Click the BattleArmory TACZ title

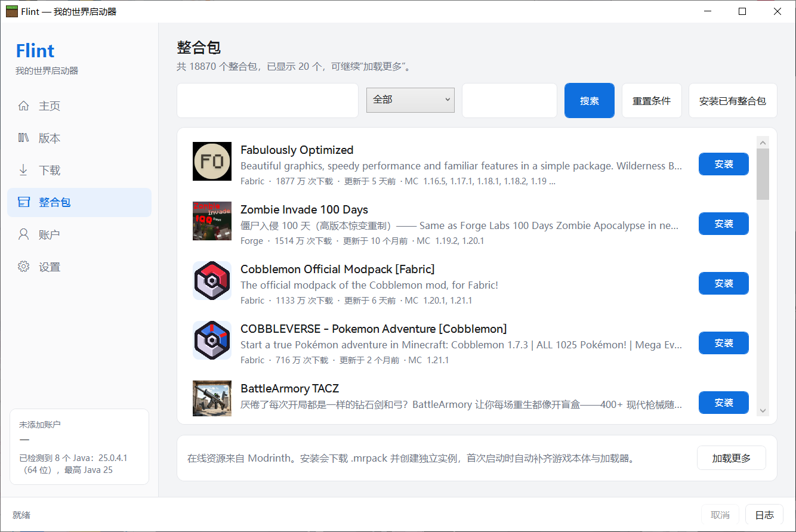coord(289,388)
